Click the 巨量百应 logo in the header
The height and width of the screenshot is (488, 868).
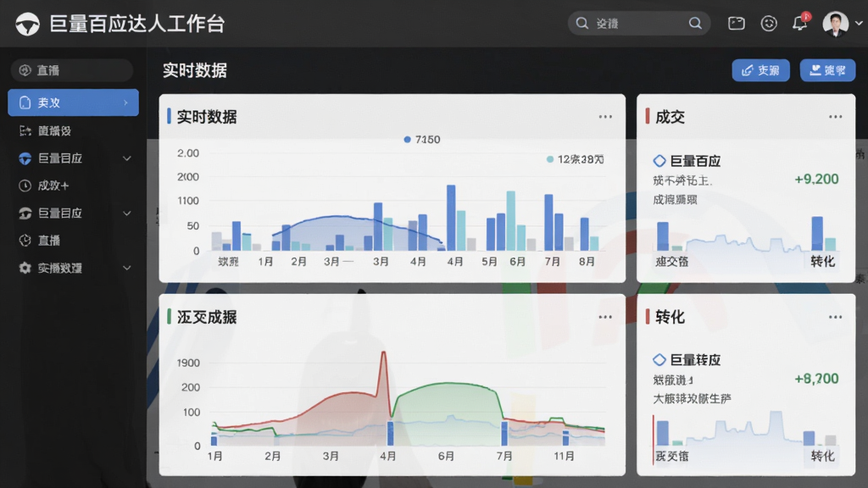[27, 24]
